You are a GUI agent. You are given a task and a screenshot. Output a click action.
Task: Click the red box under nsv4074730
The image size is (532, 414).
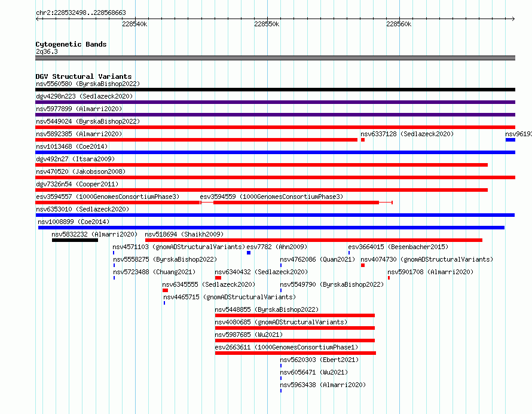click(363, 265)
